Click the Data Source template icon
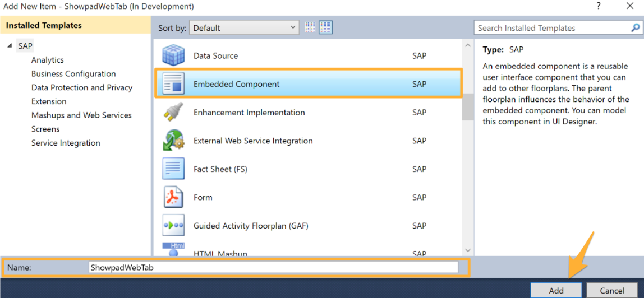This screenshot has width=644, height=298. coord(173,55)
